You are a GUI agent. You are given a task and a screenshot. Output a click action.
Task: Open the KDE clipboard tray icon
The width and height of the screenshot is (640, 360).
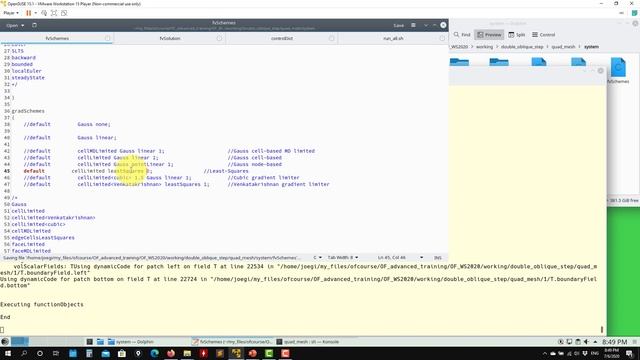(x=578, y=342)
